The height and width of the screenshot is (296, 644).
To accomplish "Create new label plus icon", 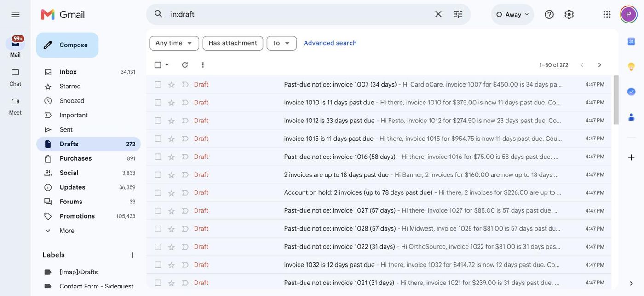I will 132,255.
